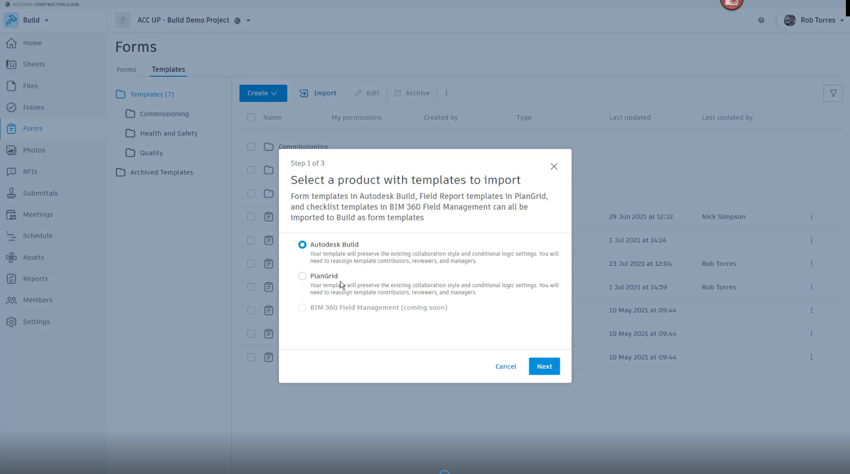The image size is (850, 474).
Task: Sort by the Name column header
Action: pyautogui.click(x=272, y=117)
